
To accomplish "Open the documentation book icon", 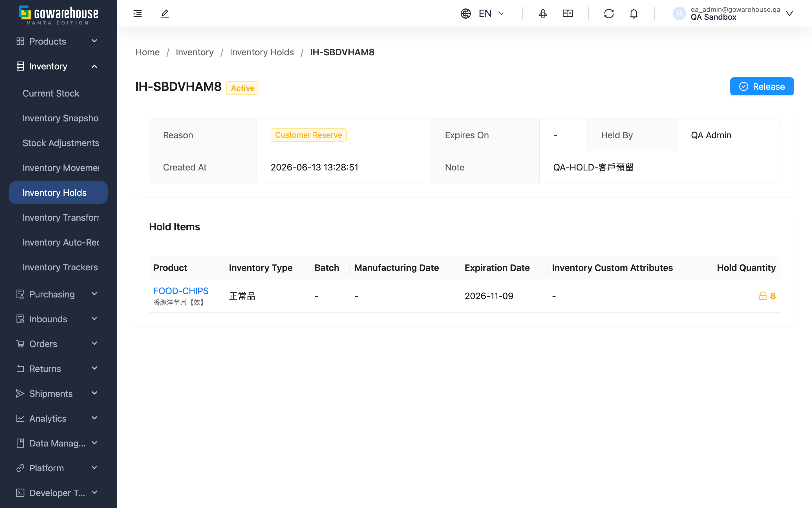I will (568, 14).
